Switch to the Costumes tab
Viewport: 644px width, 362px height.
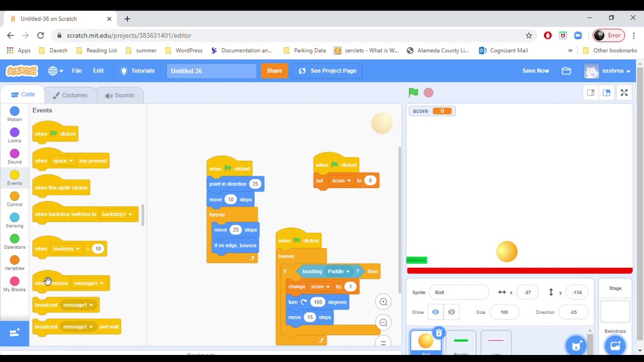pyautogui.click(x=70, y=95)
